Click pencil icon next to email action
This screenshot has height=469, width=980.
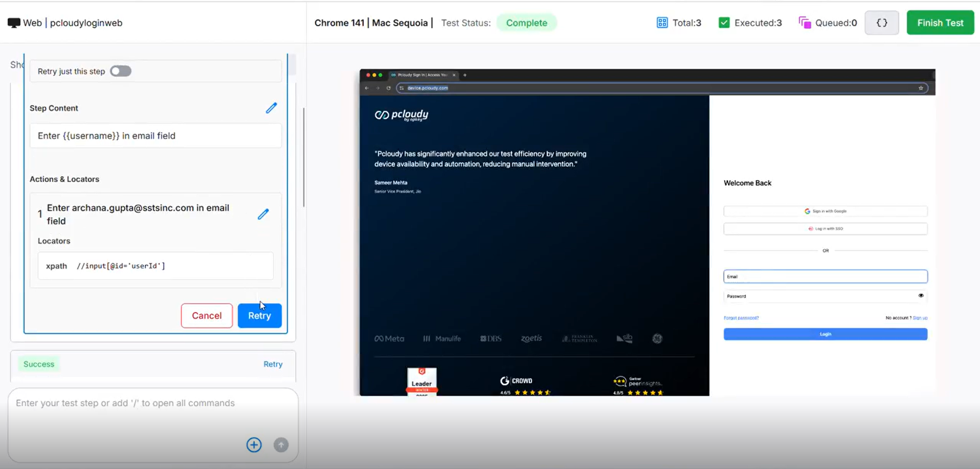pos(263,214)
